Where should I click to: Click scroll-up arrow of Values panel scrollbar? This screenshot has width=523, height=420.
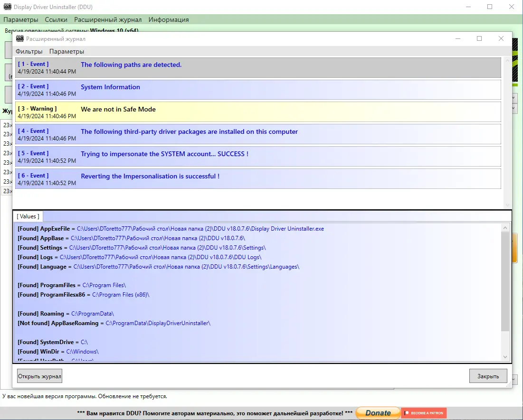pos(505,228)
